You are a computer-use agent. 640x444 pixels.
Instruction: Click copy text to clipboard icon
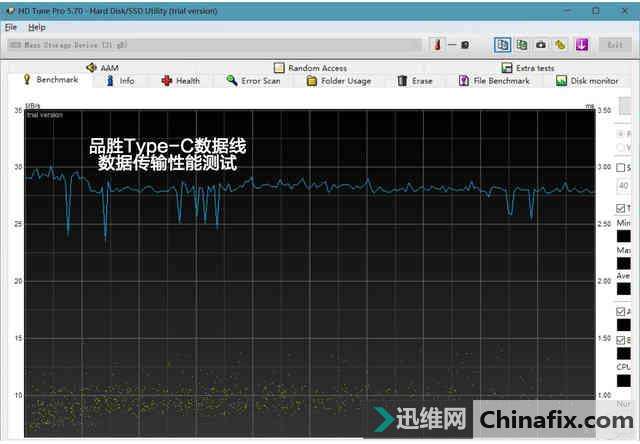(x=502, y=44)
